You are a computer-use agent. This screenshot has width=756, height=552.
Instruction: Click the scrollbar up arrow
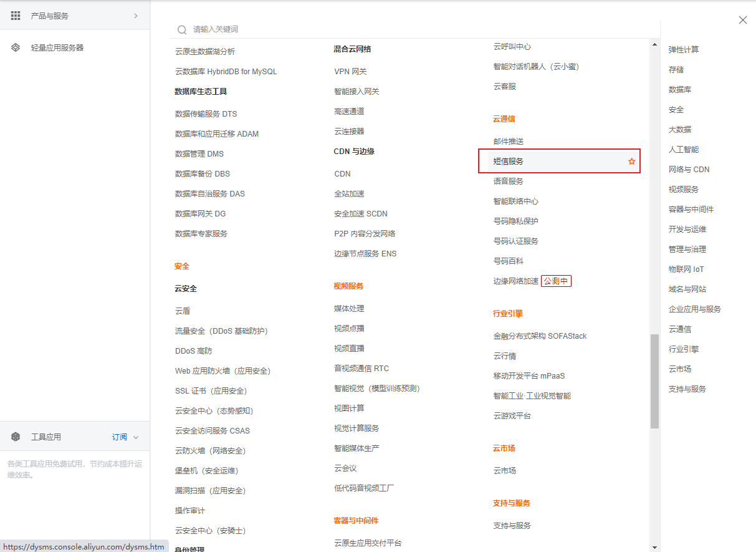pos(654,44)
